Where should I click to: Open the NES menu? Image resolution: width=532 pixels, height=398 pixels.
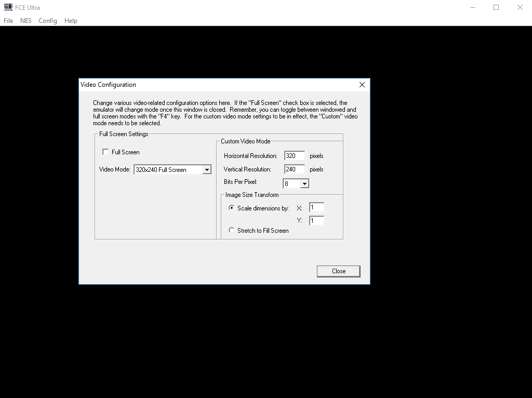(26, 21)
